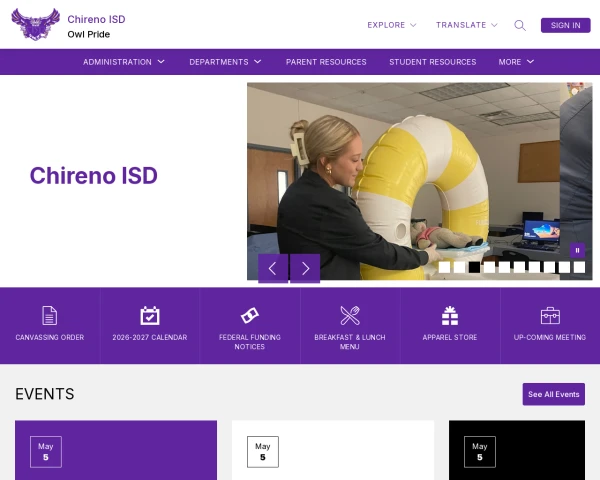Open the Parent Resources menu item
The image size is (600, 480).
(326, 62)
